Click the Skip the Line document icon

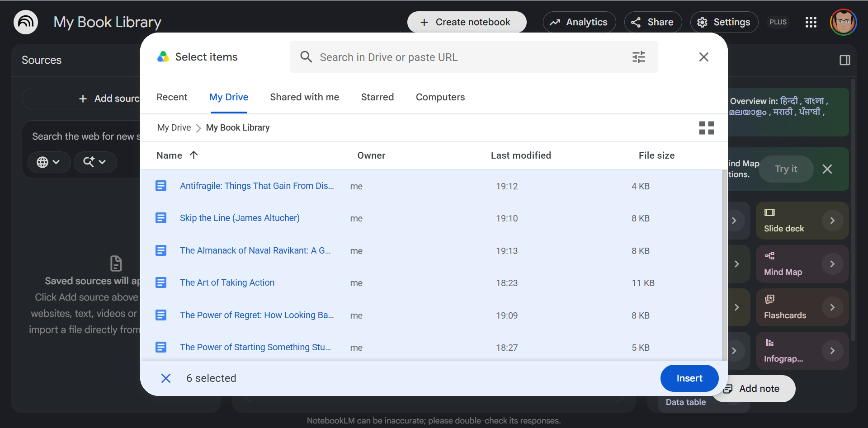(161, 218)
